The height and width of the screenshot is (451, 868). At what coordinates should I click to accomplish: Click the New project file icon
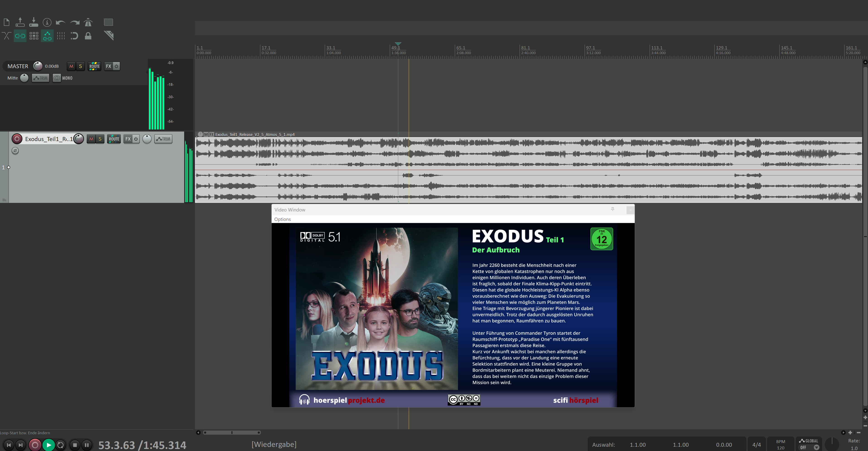[x=6, y=22]
